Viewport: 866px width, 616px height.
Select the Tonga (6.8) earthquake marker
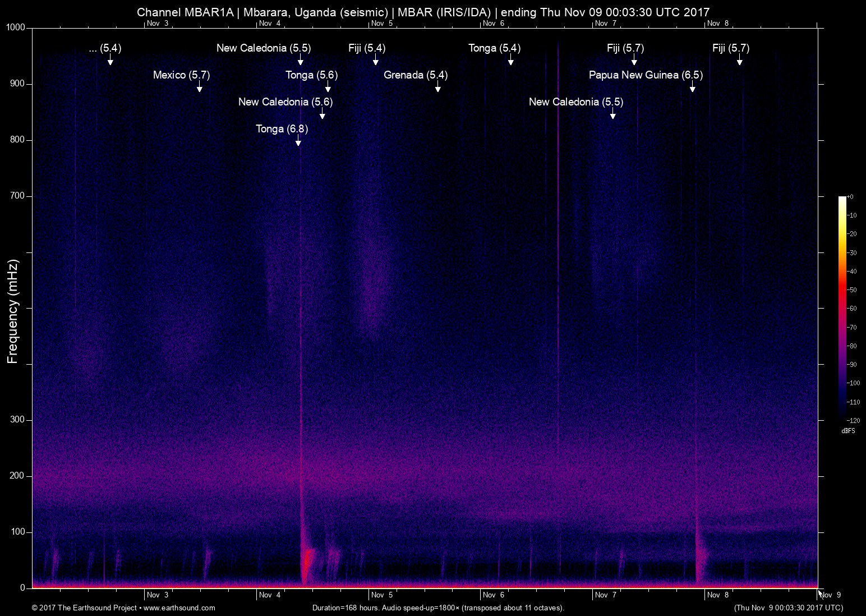coord(282,128)
